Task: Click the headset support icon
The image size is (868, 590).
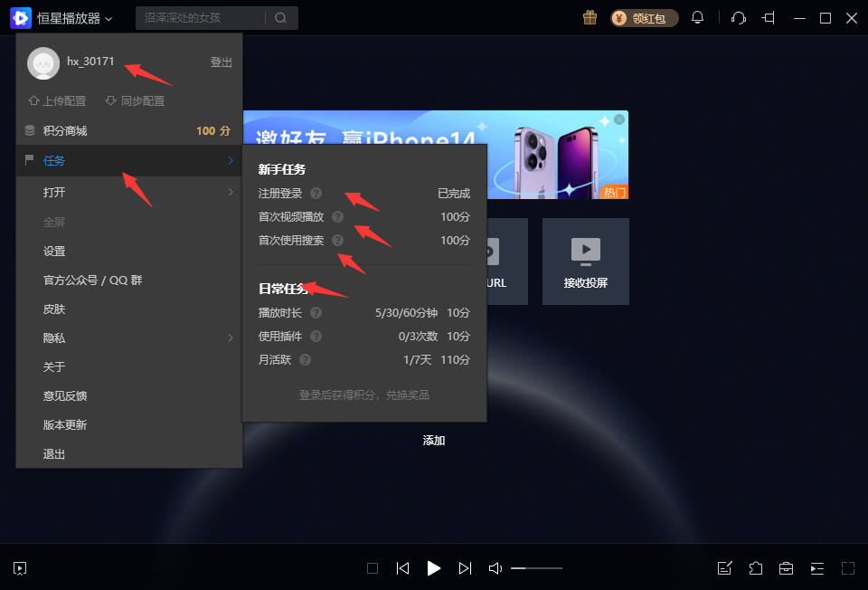Action: point(739,18)
